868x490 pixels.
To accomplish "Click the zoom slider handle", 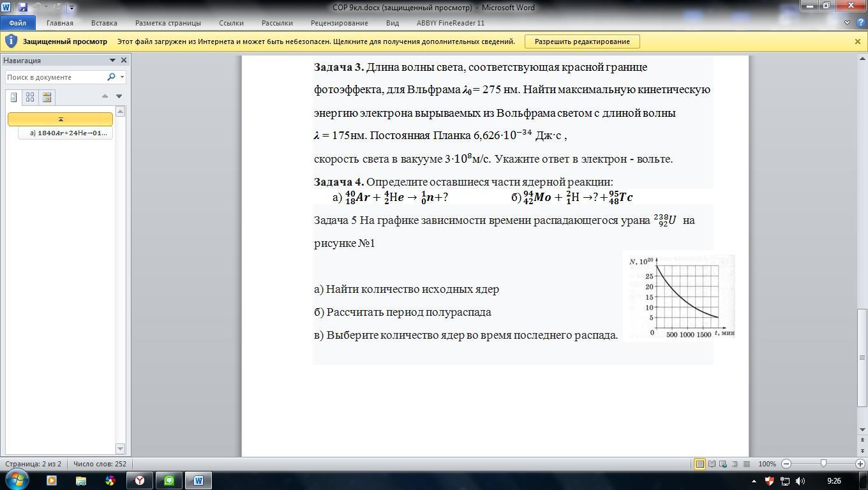I will point(823,464).
